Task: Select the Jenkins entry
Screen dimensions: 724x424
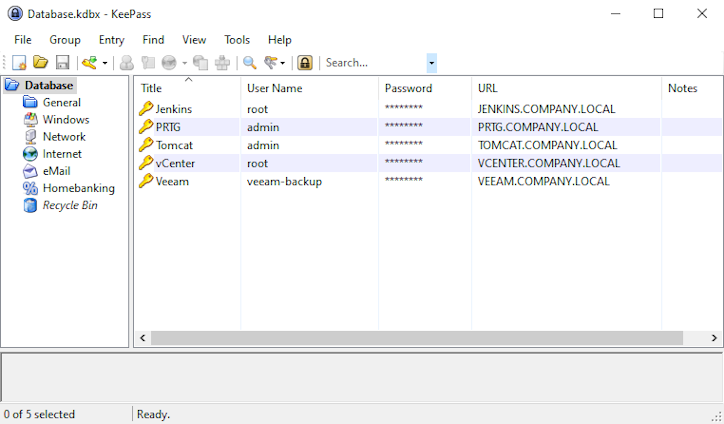Action: click(x=428, y=109)
